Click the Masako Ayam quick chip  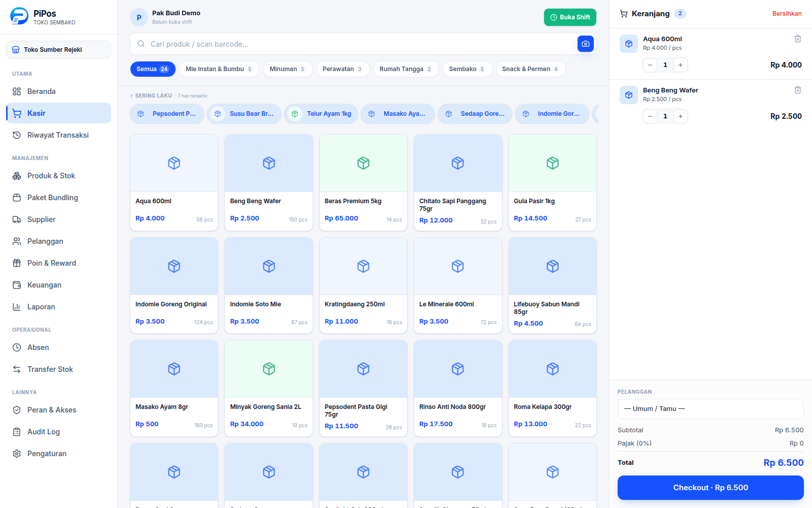click(398, 114)
